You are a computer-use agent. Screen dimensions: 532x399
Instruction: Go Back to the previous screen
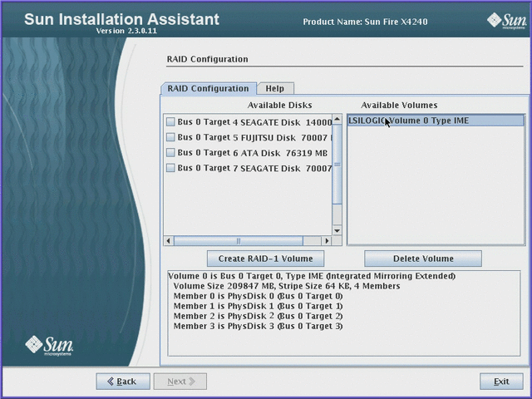point(123,382)
